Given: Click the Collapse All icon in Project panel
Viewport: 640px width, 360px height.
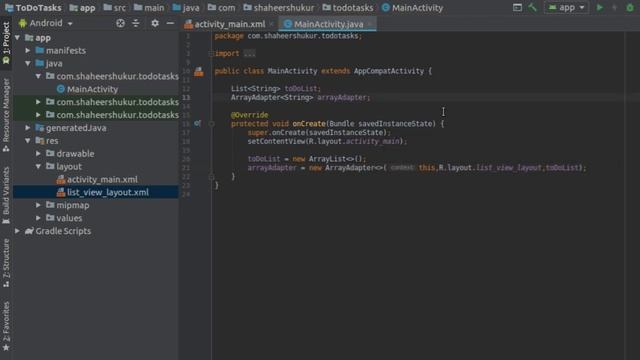Looking at the screenshot, I should [x=136, y=23].
